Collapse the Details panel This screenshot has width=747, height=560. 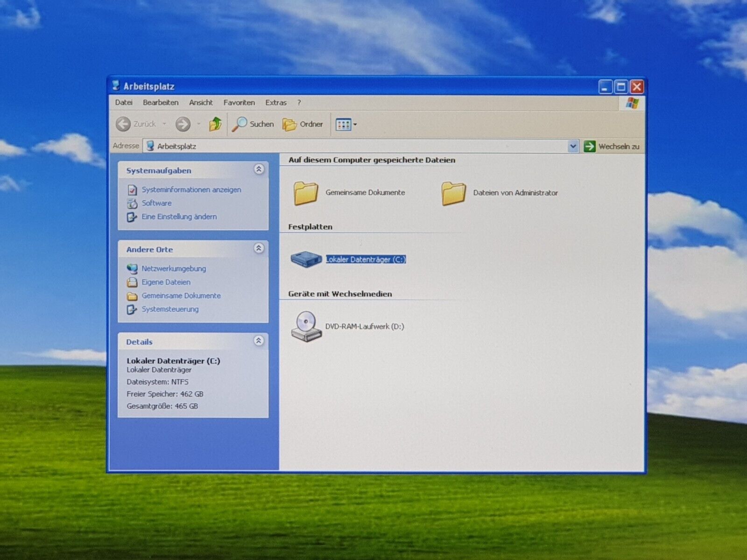[259, 341]
